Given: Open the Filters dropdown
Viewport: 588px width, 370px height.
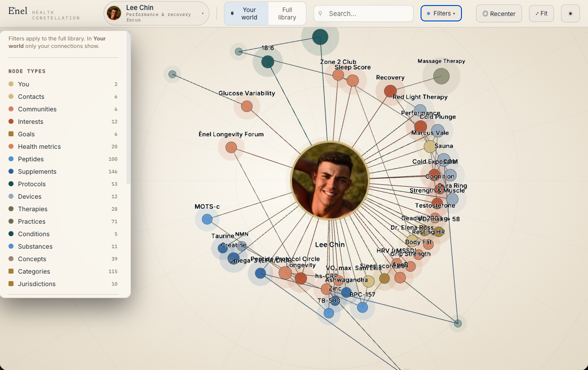Looking at the screenshot, I should tap(441, 13).
